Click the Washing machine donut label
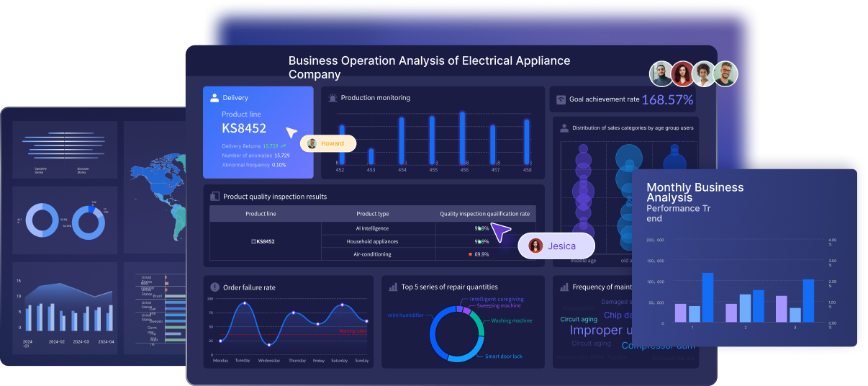This screenshot has height=386, width=868. [512, 320]
